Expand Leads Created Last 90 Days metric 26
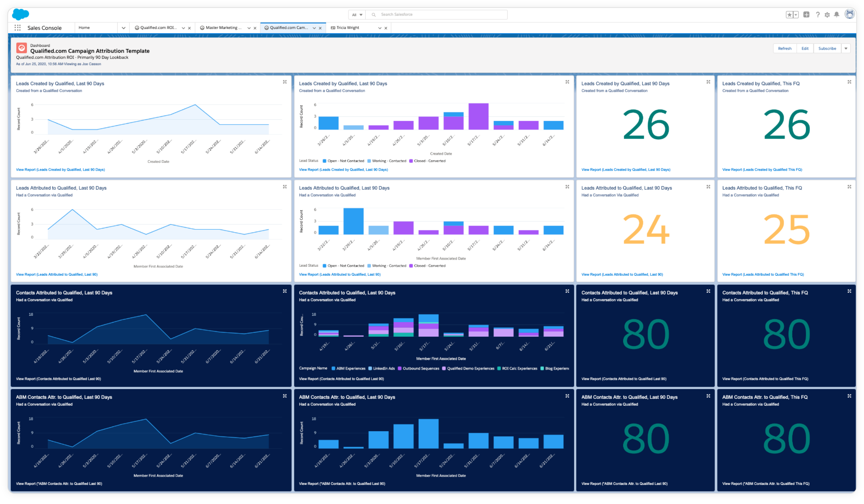Viewport: 864px width, 504px height. [708, 82]
